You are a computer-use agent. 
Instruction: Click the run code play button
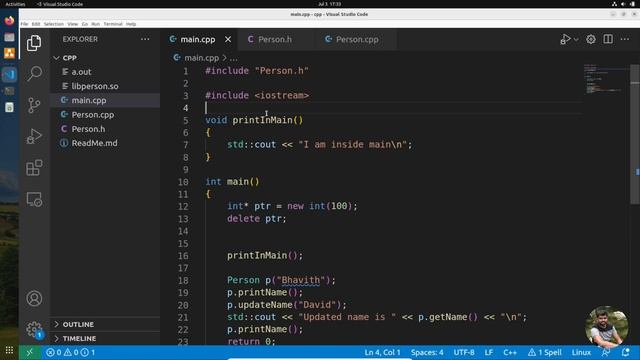[565, 39]
